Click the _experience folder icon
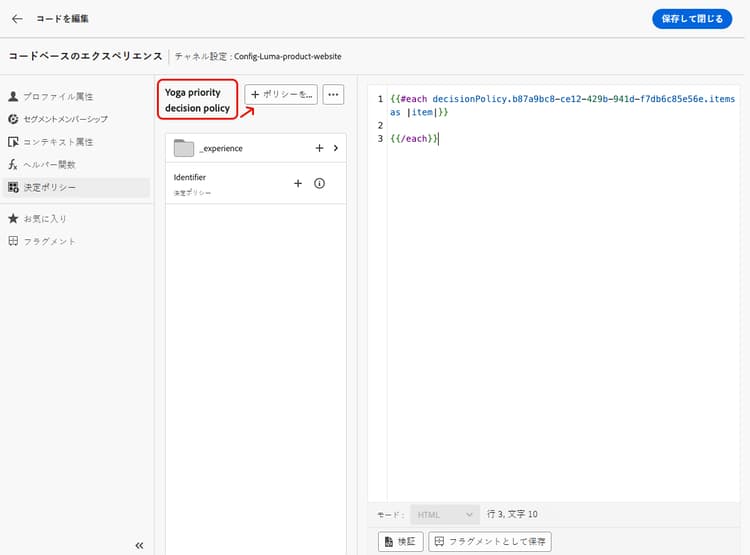 [184, 148]
